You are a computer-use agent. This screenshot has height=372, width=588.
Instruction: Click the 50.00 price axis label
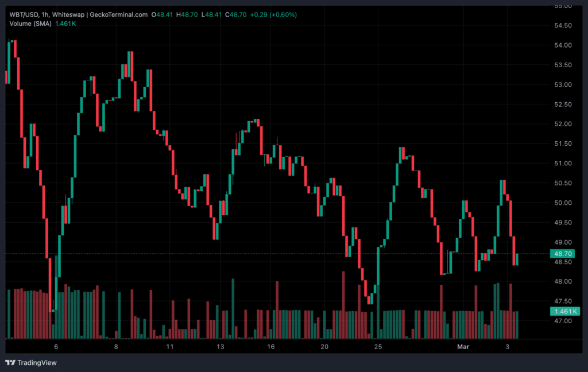click(x=563, y=203)
